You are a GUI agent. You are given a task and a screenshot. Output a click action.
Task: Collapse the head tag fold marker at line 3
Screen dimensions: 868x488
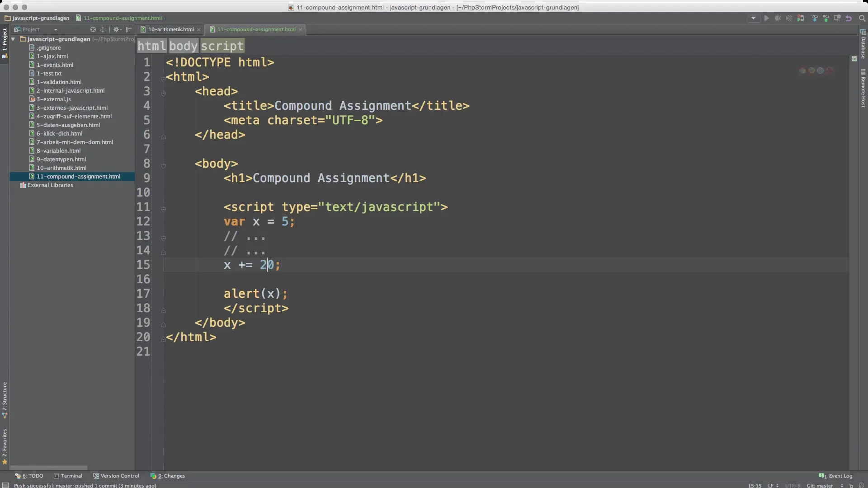tap(163, 93)
